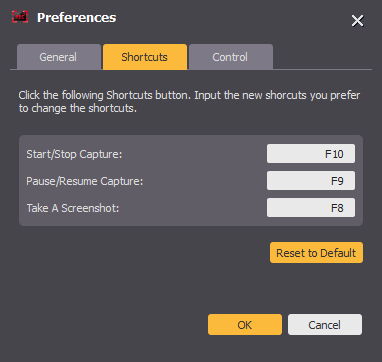The image size is (382, 362).
Task: Open the Control tab
Action: (x=231, y=57)
